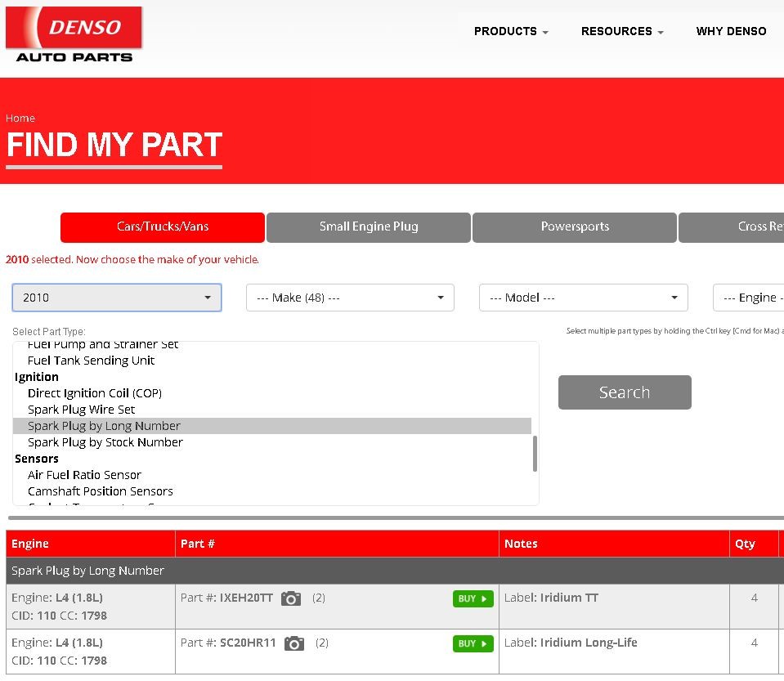Click the Part # column header
The width and height of the screenshot is (784, 681).
click(337, 544)
